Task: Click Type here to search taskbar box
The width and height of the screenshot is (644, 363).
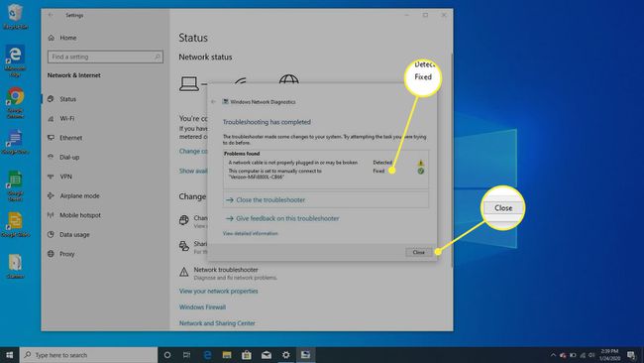Action: 88,355
